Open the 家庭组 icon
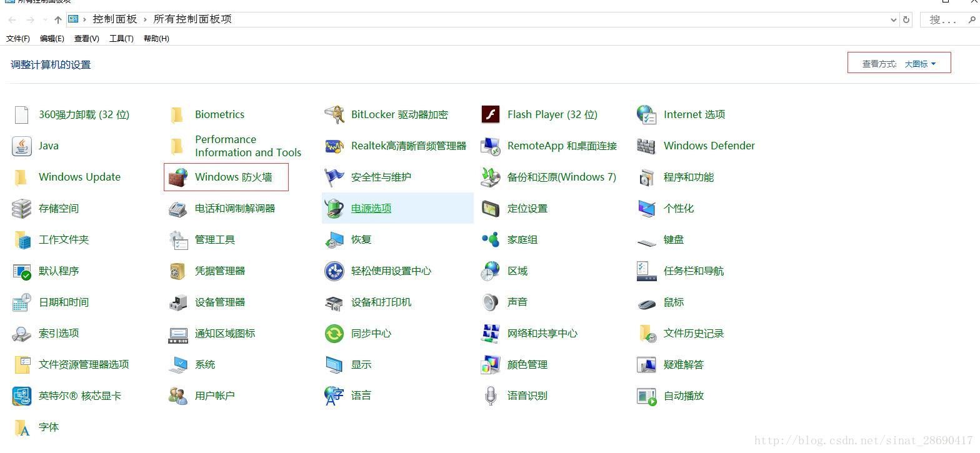The width and height of the screenshot is (980, 453). (490, 239)
